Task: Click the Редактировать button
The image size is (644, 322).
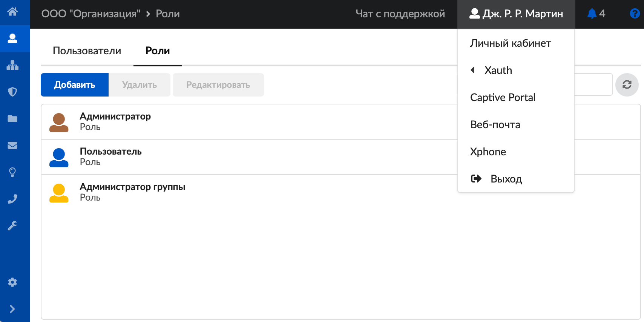Action: coord(218,85)
